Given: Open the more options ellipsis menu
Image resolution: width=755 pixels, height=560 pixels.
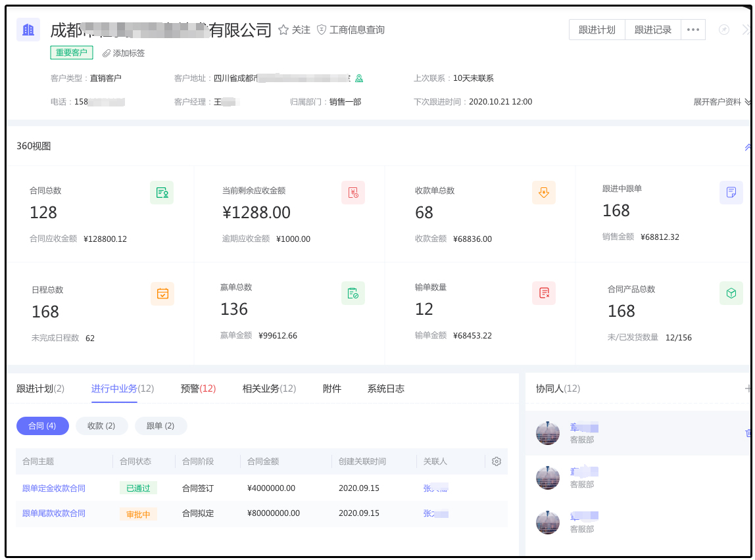Looking at the screenshot, I should [693, 30].
